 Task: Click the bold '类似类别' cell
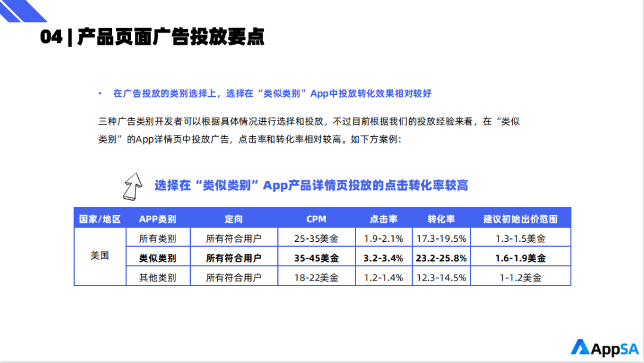coord(157,258)
